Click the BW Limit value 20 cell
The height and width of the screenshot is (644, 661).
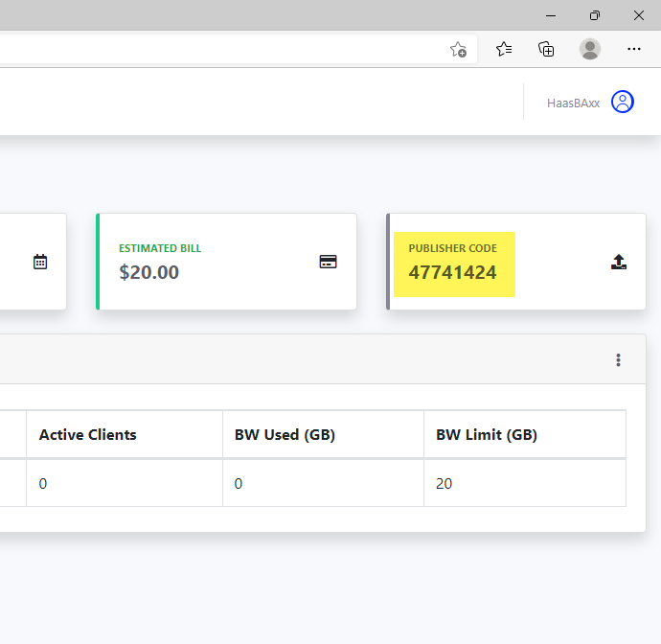click(x=525, y=483)
